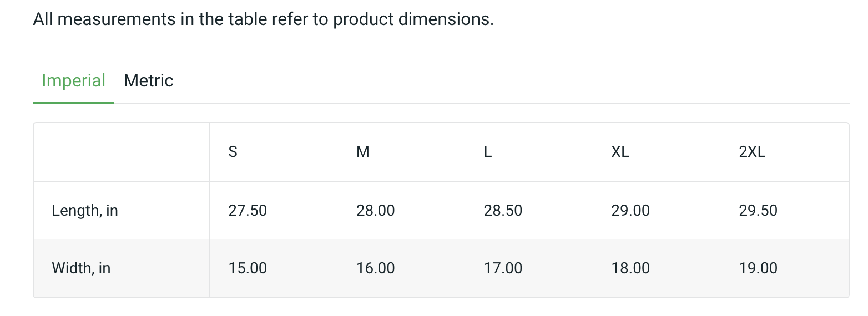Select the 16.00 width value for M
Viewport: 868px width, 316px height.
[376, 268]
